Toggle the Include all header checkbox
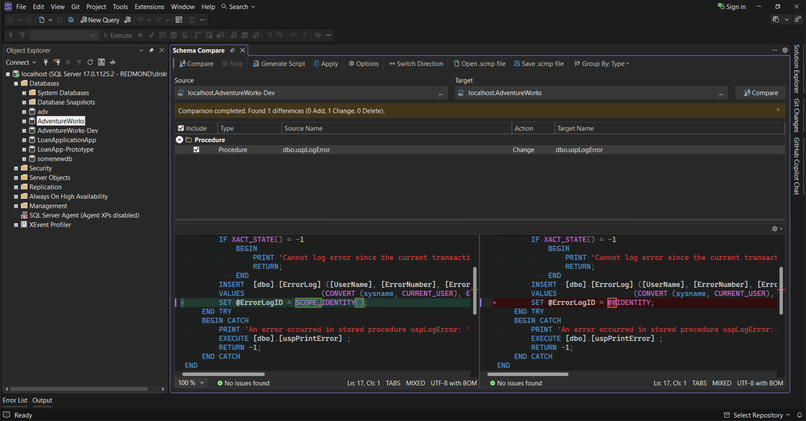The width and height of the screenshot is (806, 421). (x=181, y=128)
